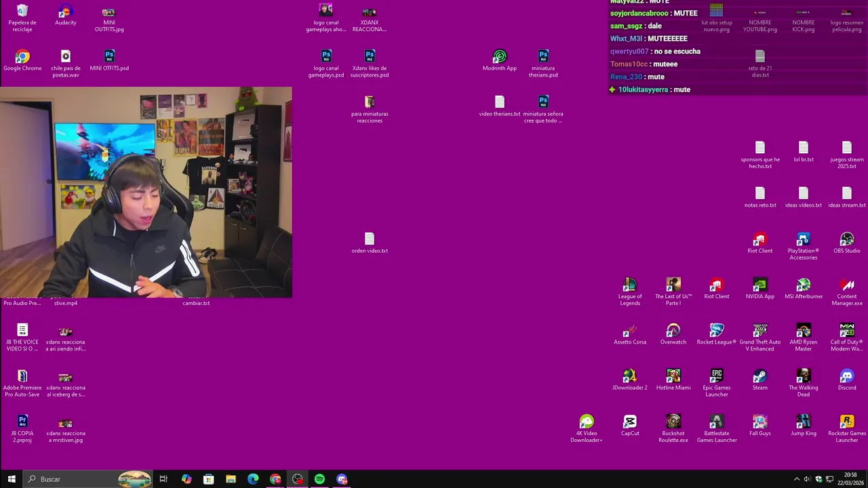Open Spotify from the taskbar
The image size is (868, 488).
point(319,479)
